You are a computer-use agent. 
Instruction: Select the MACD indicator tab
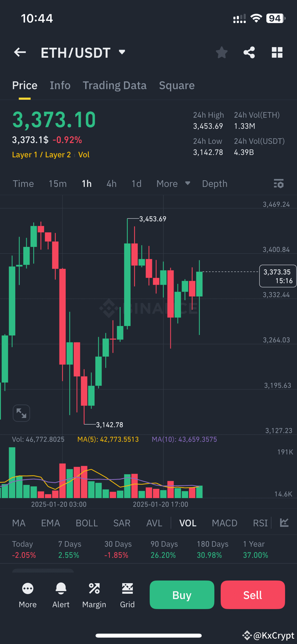[x=225, y=523]
